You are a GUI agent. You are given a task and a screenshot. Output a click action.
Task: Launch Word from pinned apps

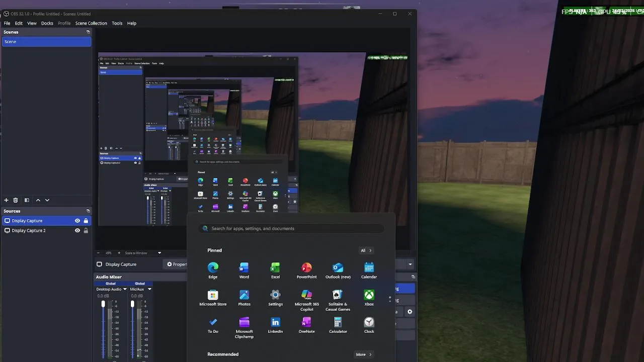tap(244, 270)
